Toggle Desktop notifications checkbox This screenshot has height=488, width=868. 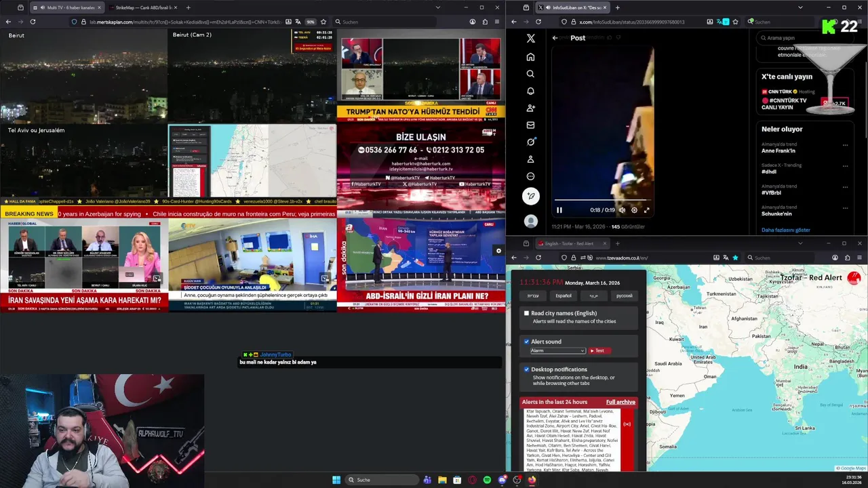coord(526,369)
